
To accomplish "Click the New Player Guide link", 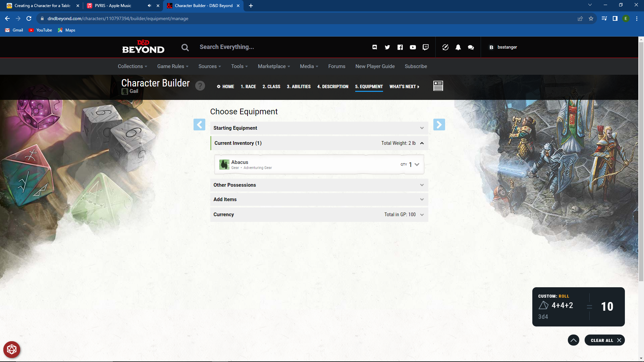I will tap(375, 66).
